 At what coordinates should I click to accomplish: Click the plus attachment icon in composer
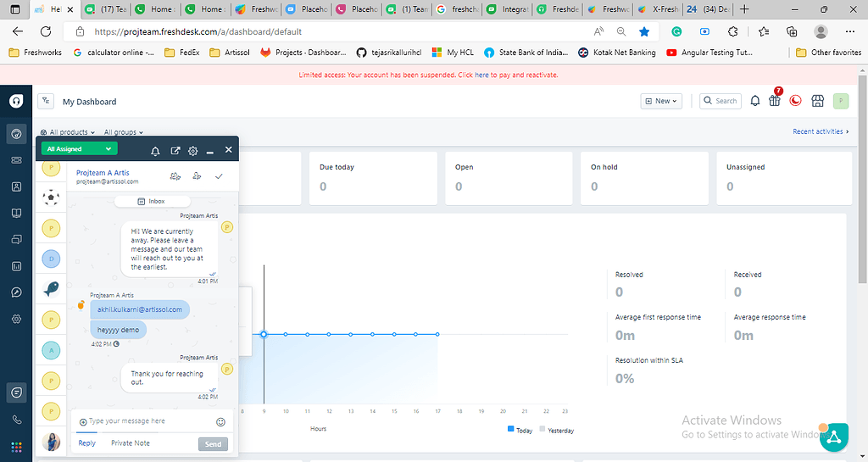click(x=83, y=422)
